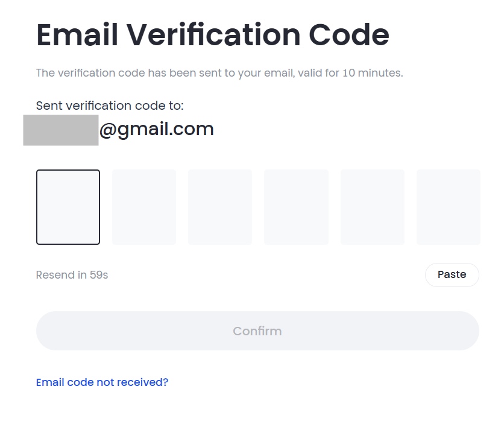Open the Email code not received link
The width and height of the screenshot is (504, 436).
102,382
